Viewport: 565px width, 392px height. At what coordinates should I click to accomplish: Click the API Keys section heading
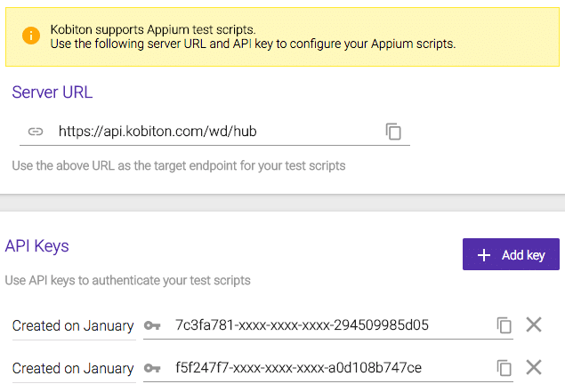37,246
